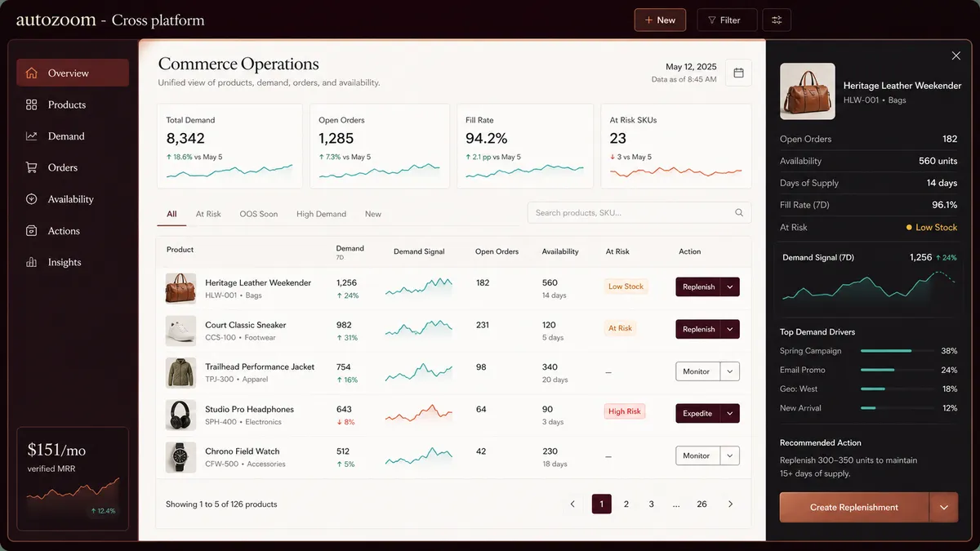
Task: Click the Insights bar chart icon
Action: click(x=32, y=262)
